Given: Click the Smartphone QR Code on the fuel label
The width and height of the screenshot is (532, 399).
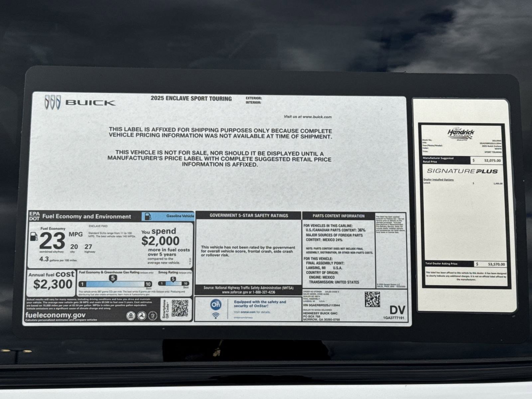Looking at the screenshot, I should (180, 309).
